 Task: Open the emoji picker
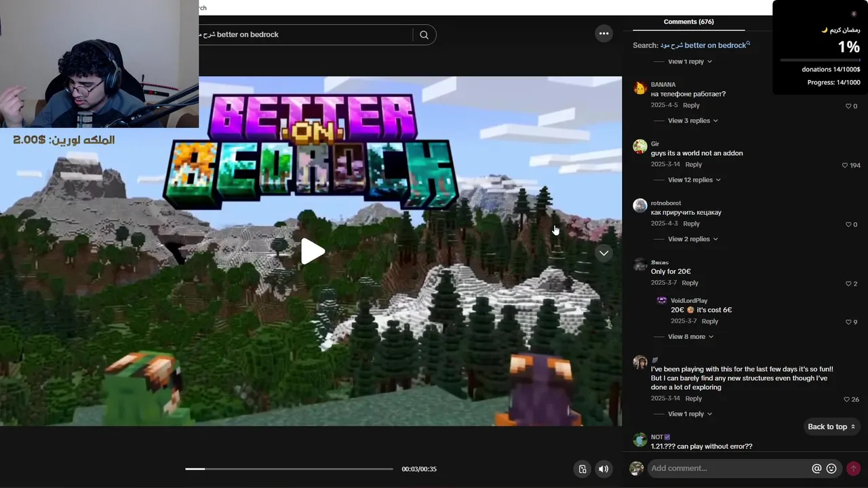tap(831, 468)
